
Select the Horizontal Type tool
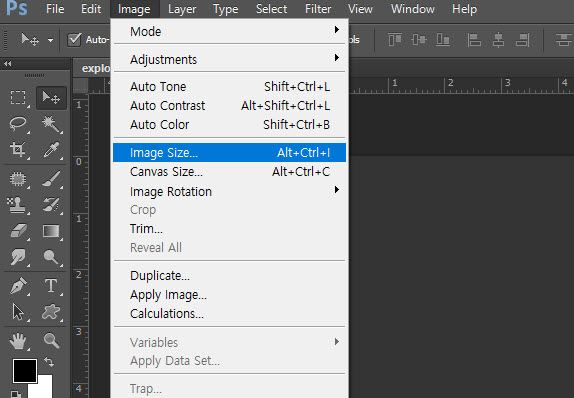pos(51,286)
